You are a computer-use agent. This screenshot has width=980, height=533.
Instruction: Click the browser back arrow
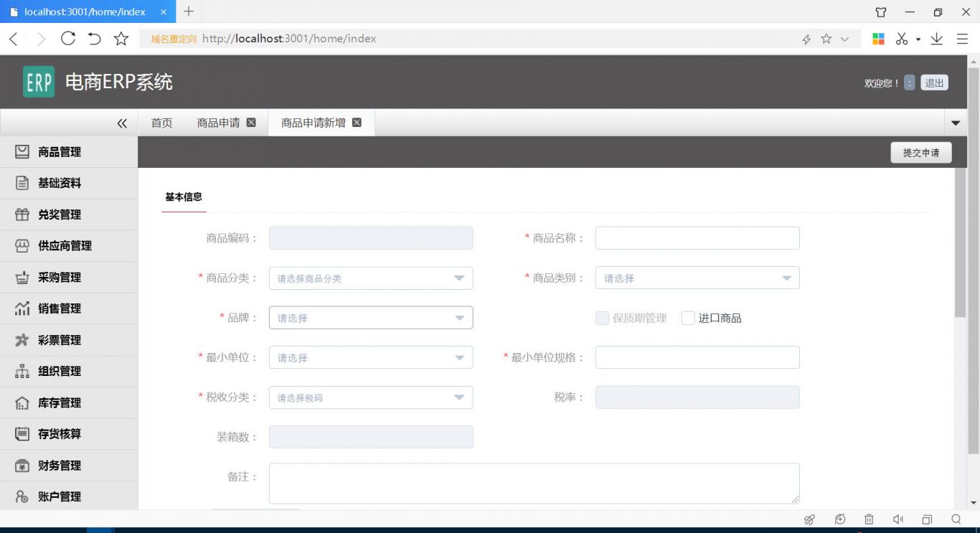point(14,39)
